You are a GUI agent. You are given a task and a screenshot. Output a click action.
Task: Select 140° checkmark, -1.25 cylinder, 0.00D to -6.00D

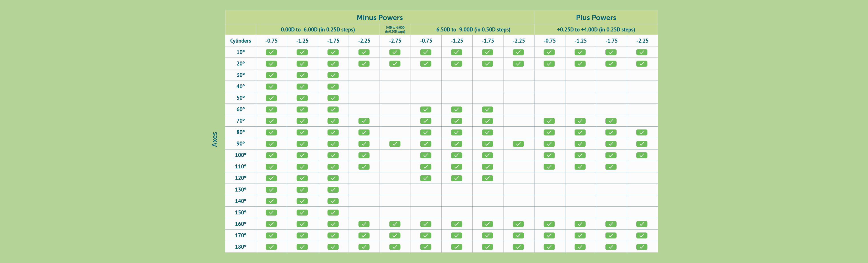[x=302, y=201]
